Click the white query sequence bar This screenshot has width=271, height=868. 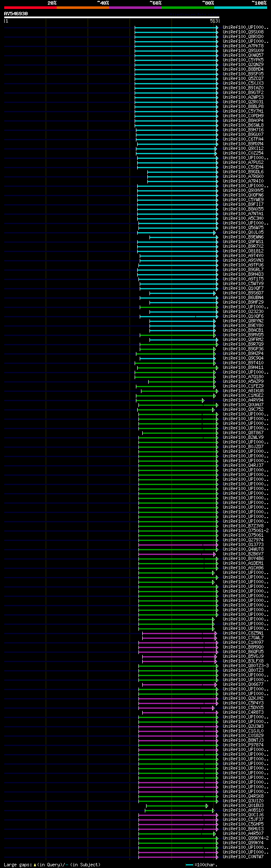pyautogui.click(x=111, y=17)
